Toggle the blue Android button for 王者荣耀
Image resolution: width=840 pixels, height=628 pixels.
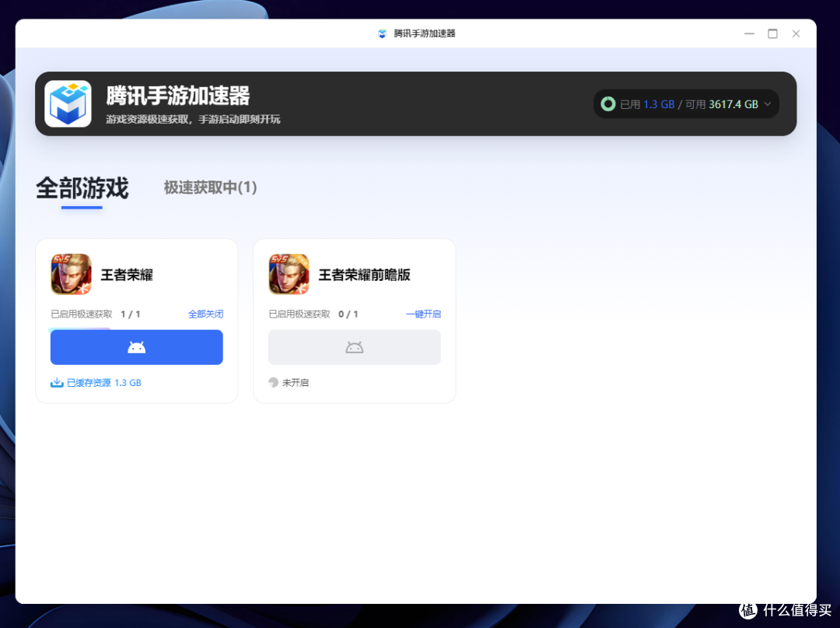137,347
